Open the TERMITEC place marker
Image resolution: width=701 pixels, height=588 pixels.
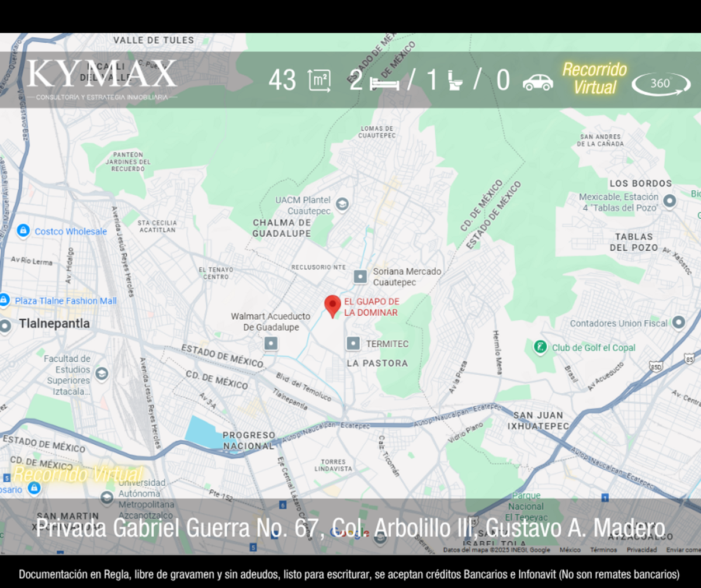(x=353, y=343)
